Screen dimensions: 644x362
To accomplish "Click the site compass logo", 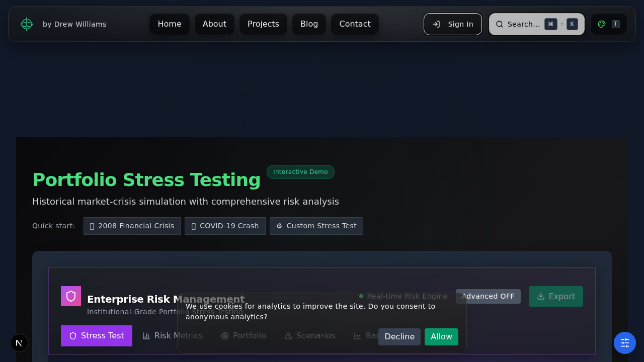I will pos(26,24).
